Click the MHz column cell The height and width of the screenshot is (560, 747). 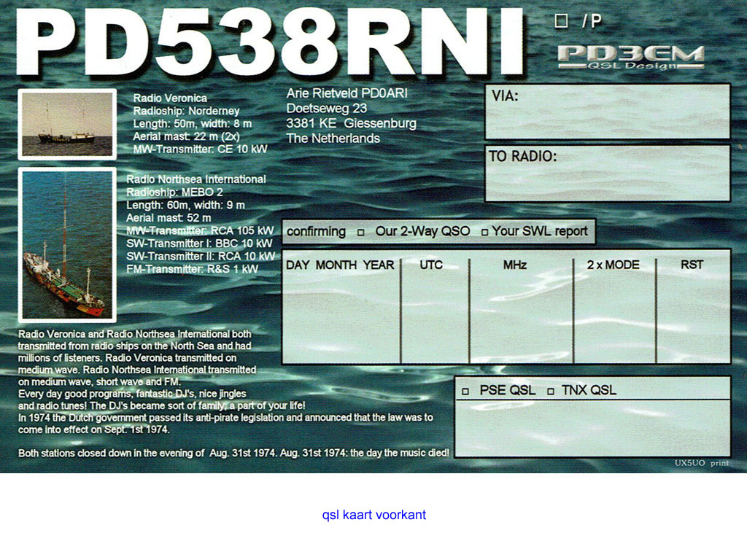[521, 306]
